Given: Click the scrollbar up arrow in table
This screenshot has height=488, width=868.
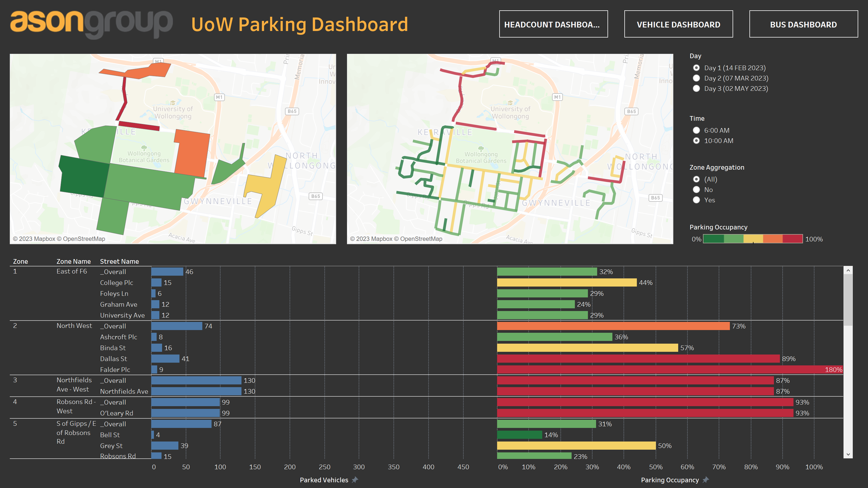Looking at the screenshot, I should 848,270.
